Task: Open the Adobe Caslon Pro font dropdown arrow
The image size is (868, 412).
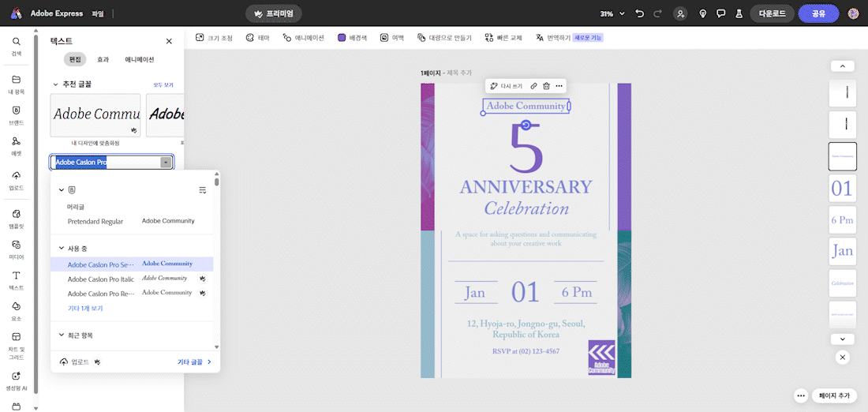Action: [x=166, y=163]
